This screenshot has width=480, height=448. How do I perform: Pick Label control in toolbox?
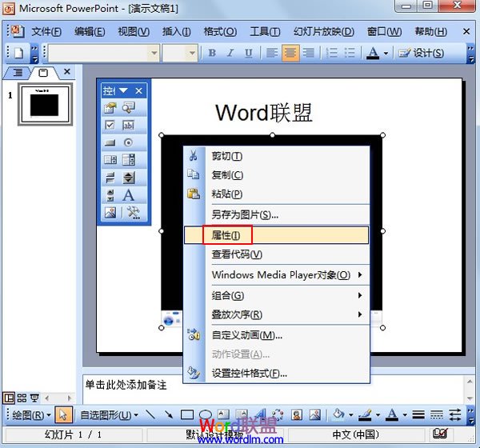point(128,195)
